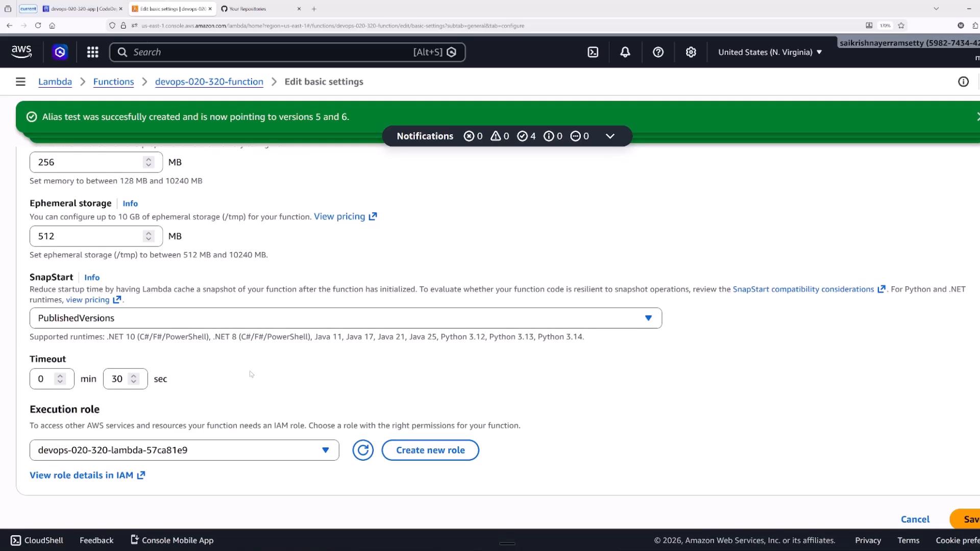The width and height of the screenshot is (980, 551).
Task: Open the execution role dropdown
Action: tap(184, 450)
